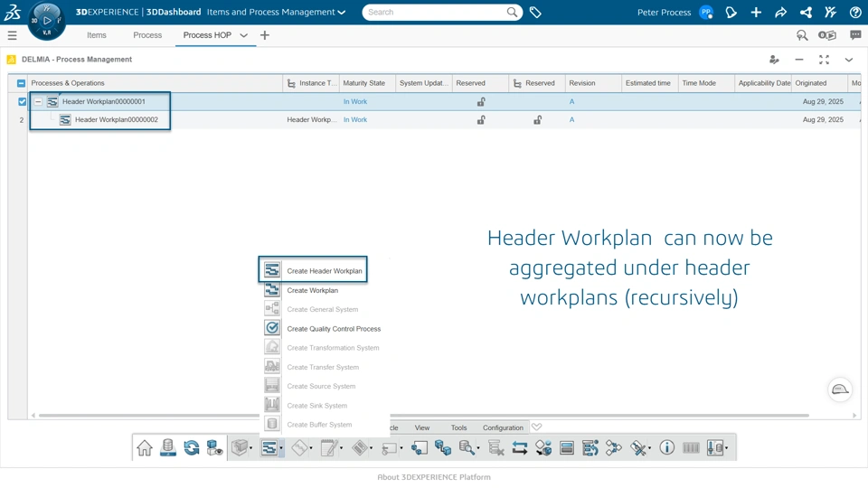The image size is (868, 488).
Task: Uncheck the Header Workplan00000001 row checkbox
Action: pos(22,102)
